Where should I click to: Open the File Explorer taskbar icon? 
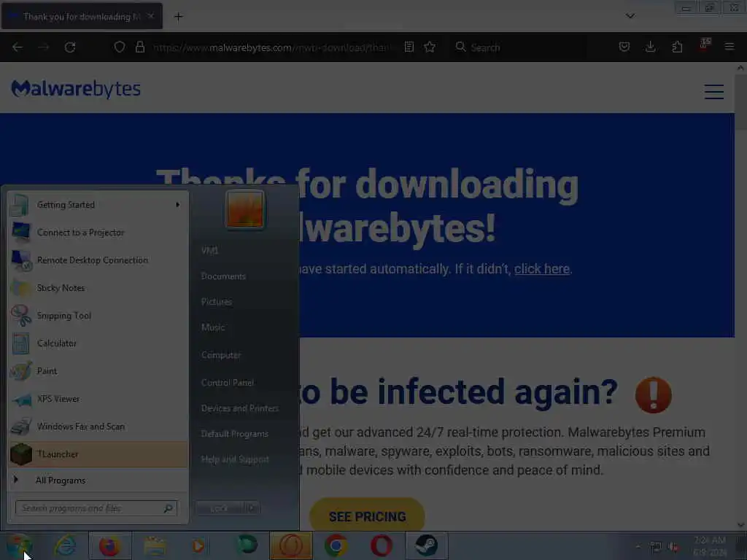point(155,545)
